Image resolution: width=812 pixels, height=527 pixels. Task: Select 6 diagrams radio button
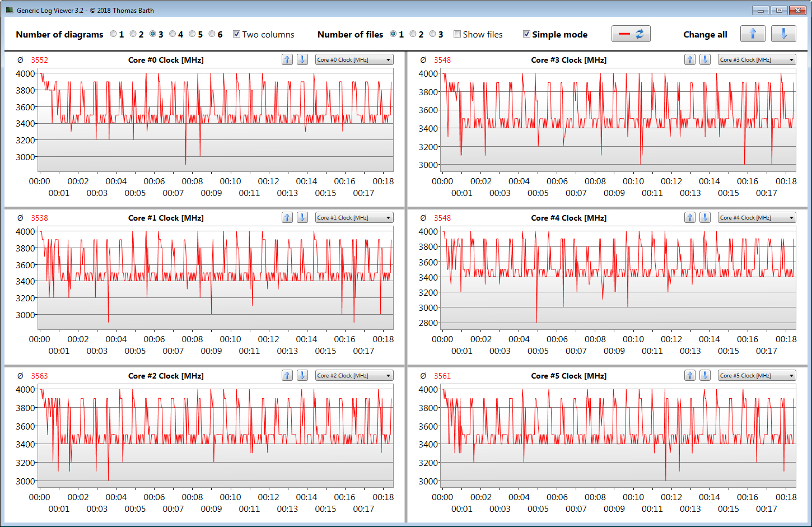[212, 34]
